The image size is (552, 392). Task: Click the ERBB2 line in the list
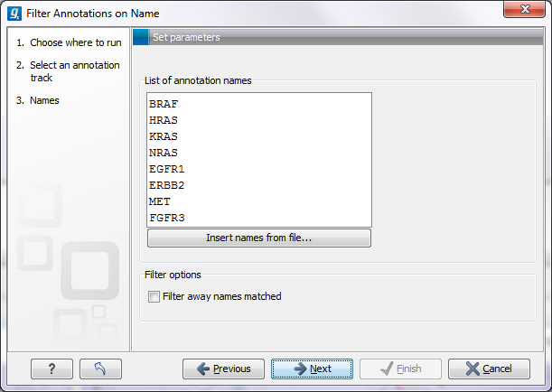coord(167,185)
